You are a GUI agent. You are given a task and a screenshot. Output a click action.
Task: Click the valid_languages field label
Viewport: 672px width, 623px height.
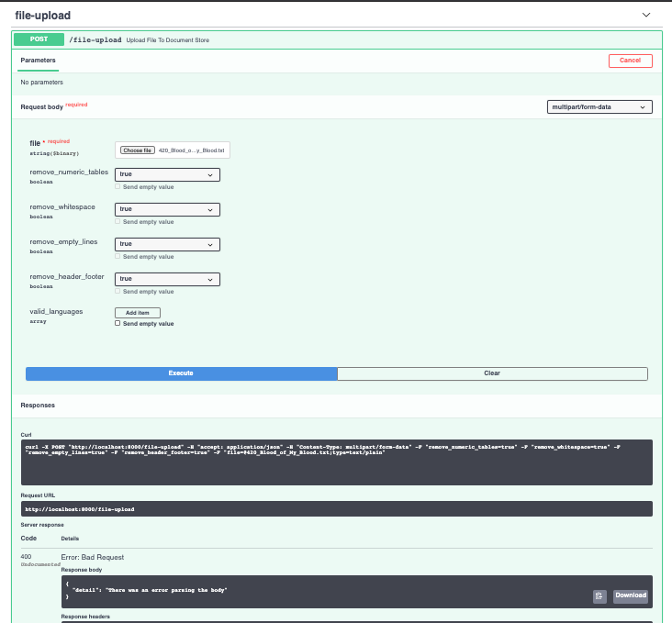pos(56,312)
